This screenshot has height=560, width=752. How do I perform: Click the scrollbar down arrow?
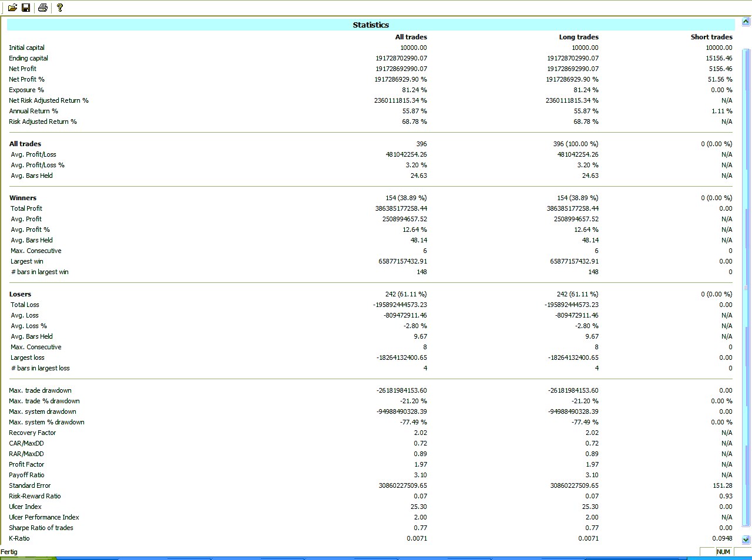(746, 539)
